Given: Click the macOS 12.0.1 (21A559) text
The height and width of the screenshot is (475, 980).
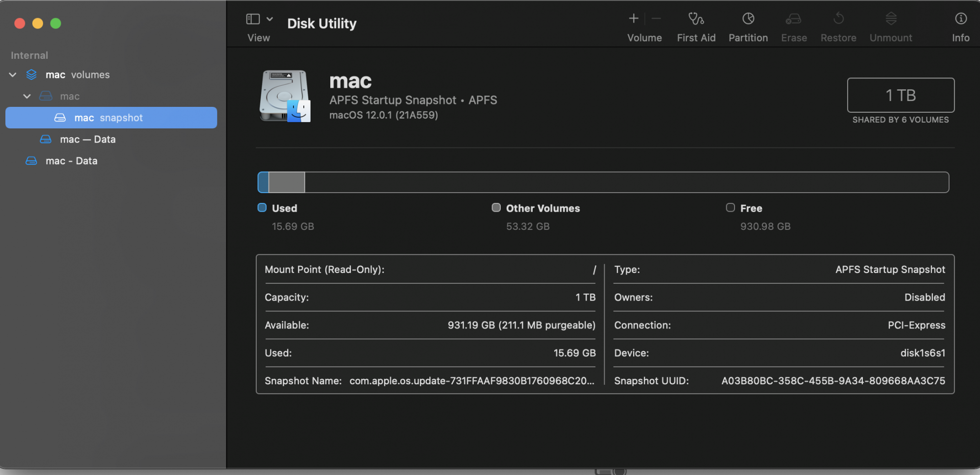Looking at the screenshot, I should tap(384, 115).
